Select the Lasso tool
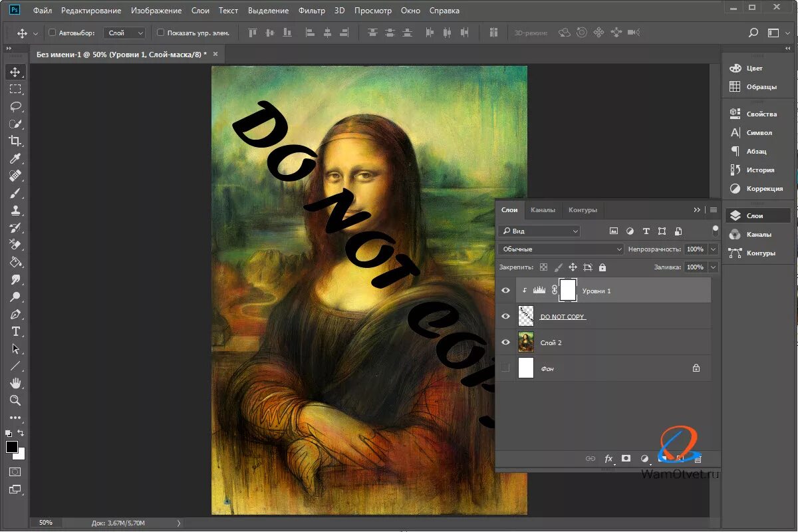798x532 pixels. click(x=15, y=106)
